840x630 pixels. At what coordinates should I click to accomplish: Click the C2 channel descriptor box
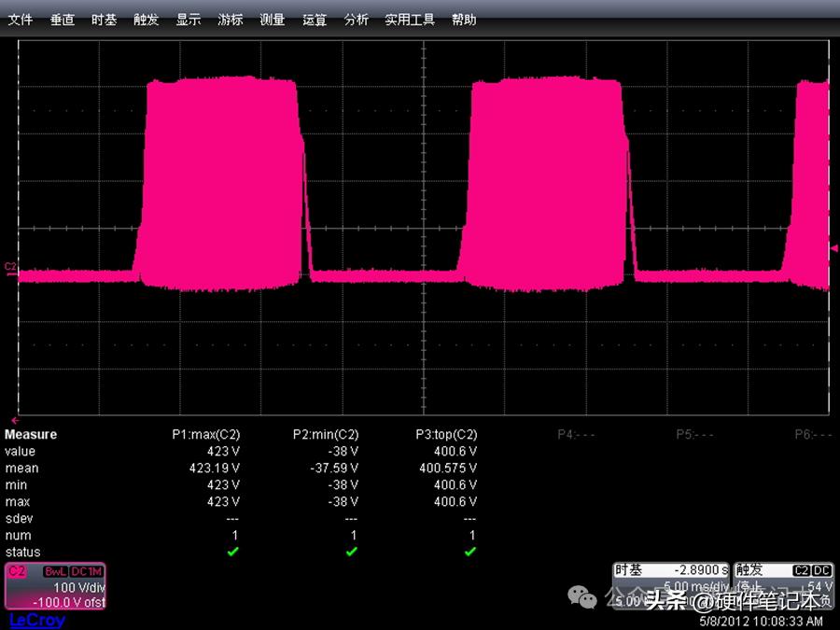coord(56,586)
